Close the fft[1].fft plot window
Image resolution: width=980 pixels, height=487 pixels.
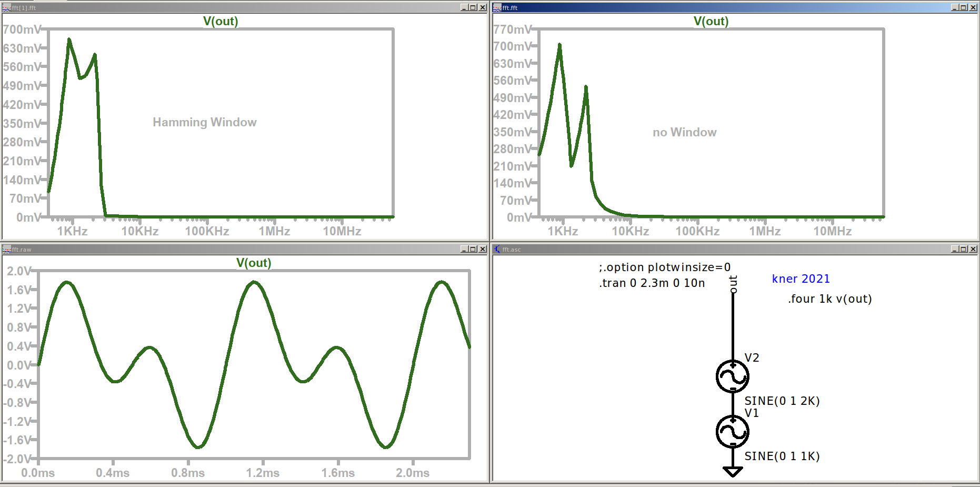[482, 7]
